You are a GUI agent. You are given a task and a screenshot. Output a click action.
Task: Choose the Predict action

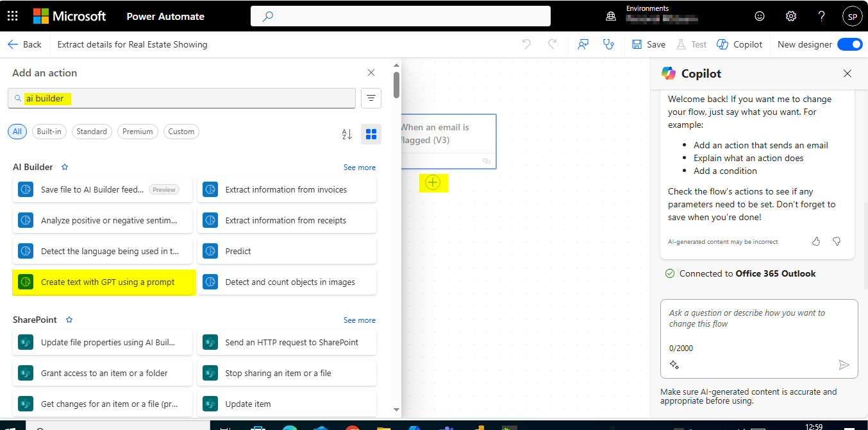click(x=287, y=251)
